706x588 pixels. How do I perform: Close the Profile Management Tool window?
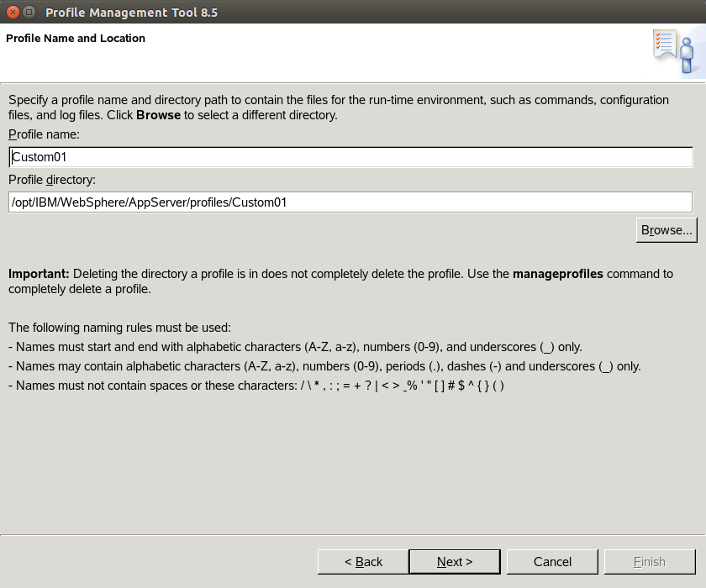13,12
